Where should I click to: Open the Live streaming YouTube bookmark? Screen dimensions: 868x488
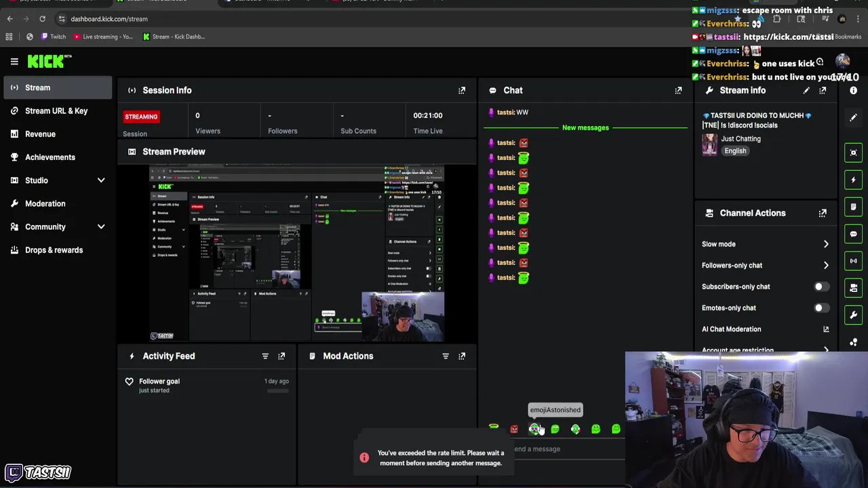[x=103, y=37]
